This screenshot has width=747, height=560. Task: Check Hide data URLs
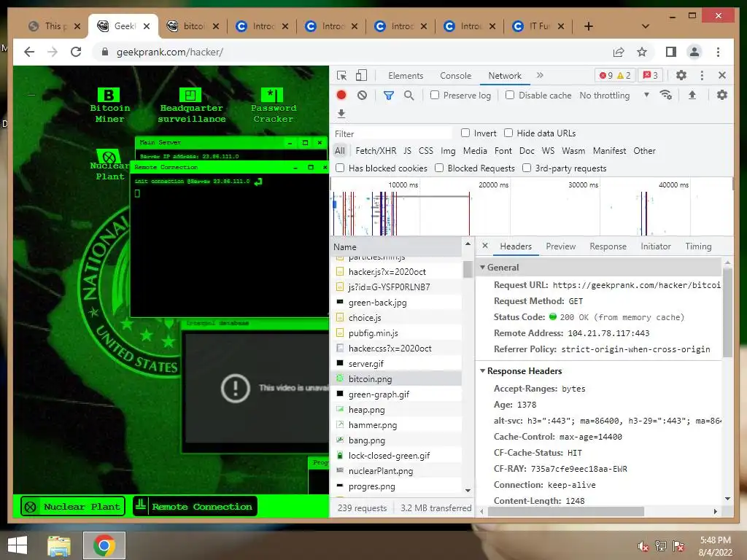(508, 133)
